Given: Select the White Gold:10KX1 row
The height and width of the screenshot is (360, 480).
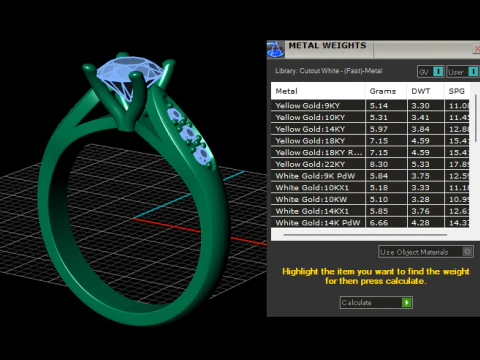Looking at the screenshot, I should tap(370, 187).
